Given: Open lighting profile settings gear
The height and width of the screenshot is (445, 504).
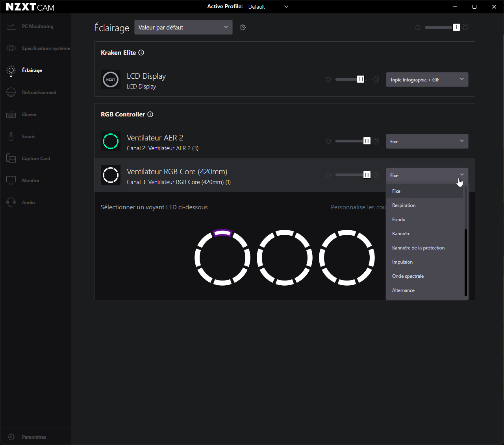Looking at the screenshot, I should pyautogui.click(x=243, y=28).
